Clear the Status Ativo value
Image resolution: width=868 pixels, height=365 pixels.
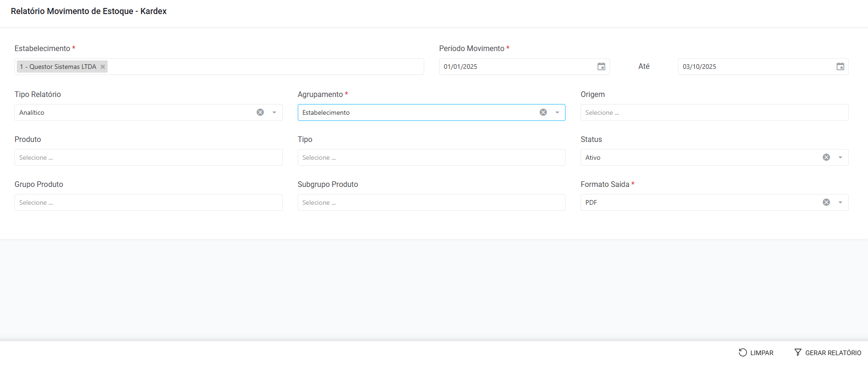click(826, 157)
